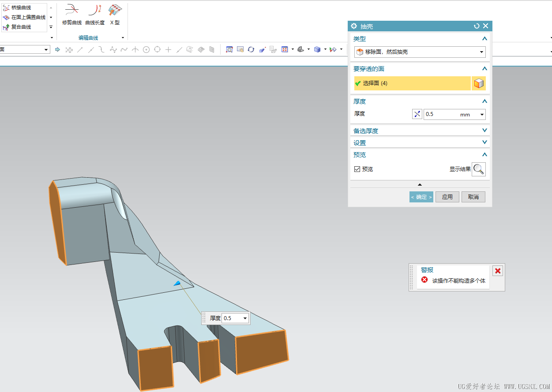Click the collapse-dialog triangle above 确定
Image resolution: width=552 pixels, height=392 pixels.
(420, 184)
